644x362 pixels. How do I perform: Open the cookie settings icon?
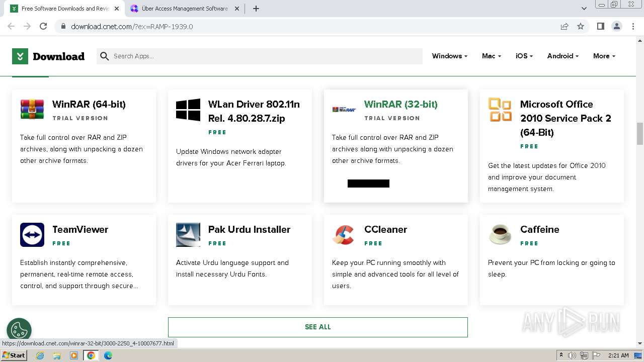pyautogui.click(x=19, y=330)
